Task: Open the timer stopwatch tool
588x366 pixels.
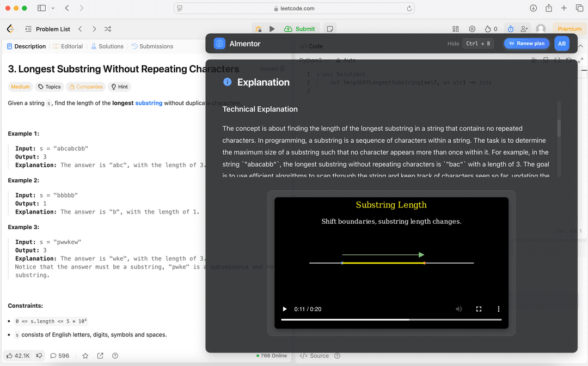Action: pyautogui.click(x=510, y=28)
